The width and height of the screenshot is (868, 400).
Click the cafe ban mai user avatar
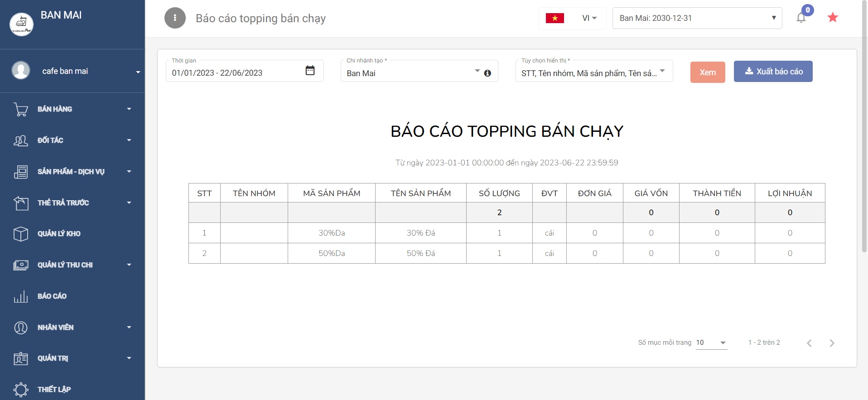[21, 71]
